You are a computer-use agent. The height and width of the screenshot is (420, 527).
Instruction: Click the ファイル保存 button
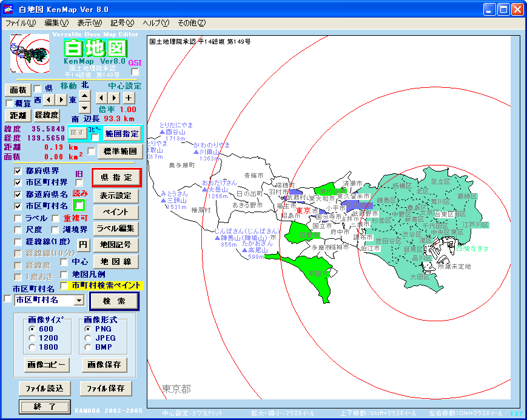point(106,388)
